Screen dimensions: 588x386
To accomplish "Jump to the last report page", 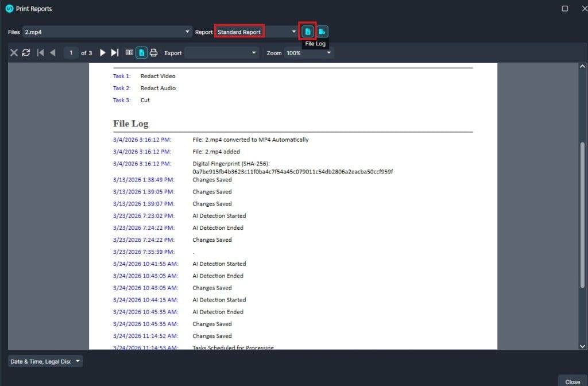I will pos(115,53).
